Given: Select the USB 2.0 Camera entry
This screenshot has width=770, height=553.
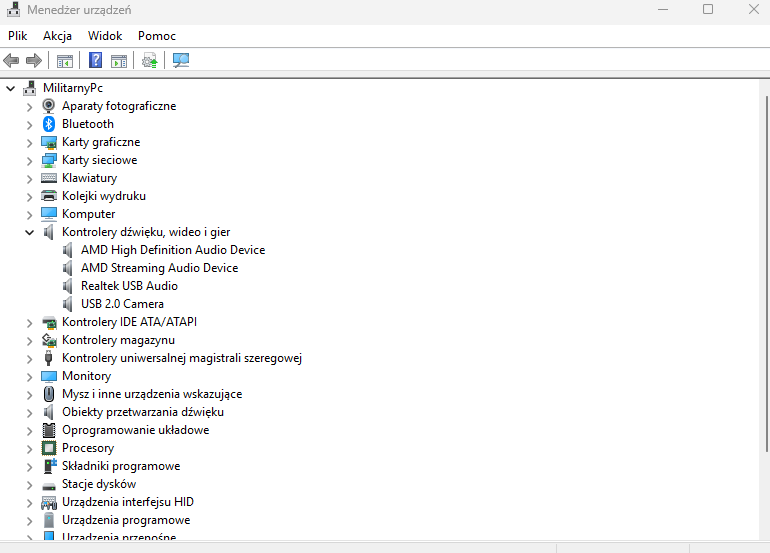Looking at the screenshot, I should pos(122,304).
